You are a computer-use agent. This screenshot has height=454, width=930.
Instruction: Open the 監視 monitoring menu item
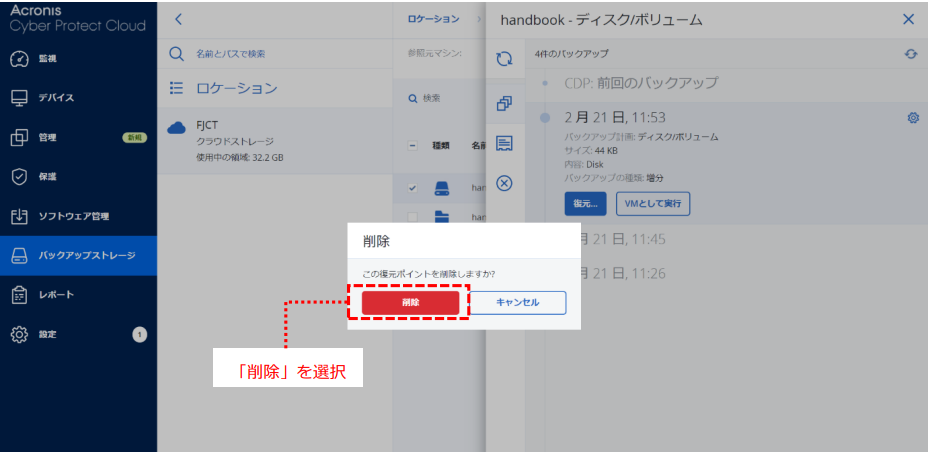coord(19,59)
